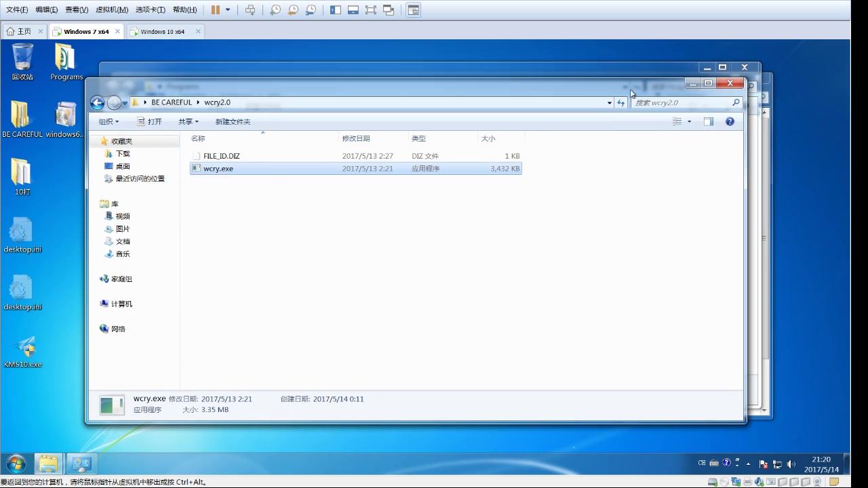Image resolution: width=868 pixels, height=488 pixels.
Task: Pause the virtual machine
Action: pyautogui.click(x=215, y=10)
